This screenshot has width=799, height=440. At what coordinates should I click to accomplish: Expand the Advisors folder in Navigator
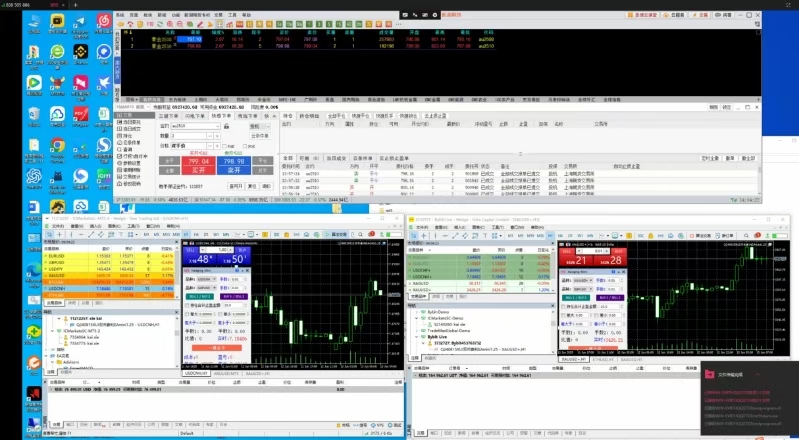[x=52, y=362]
